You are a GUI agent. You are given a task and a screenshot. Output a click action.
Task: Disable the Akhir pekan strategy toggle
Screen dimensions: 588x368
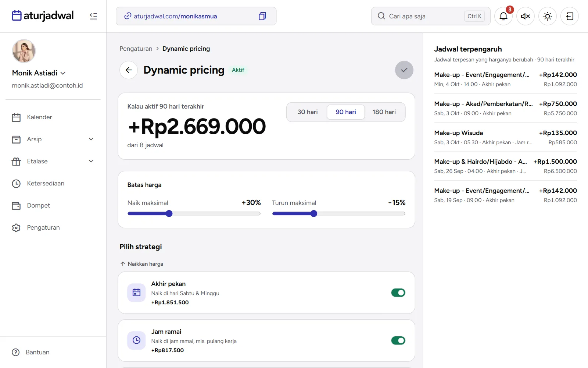(398, 293)
